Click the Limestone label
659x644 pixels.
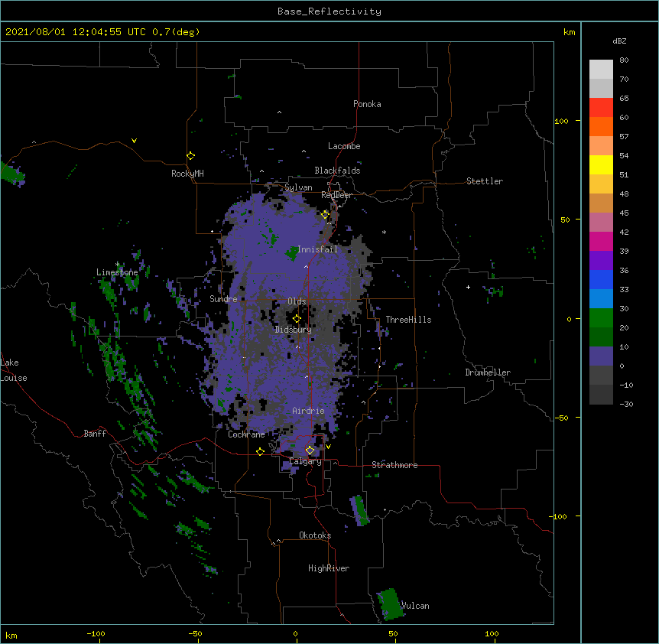[117, 272]
